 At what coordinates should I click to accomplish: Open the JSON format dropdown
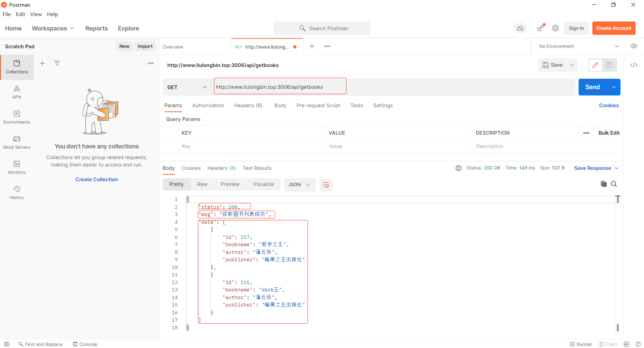[300, 185]
